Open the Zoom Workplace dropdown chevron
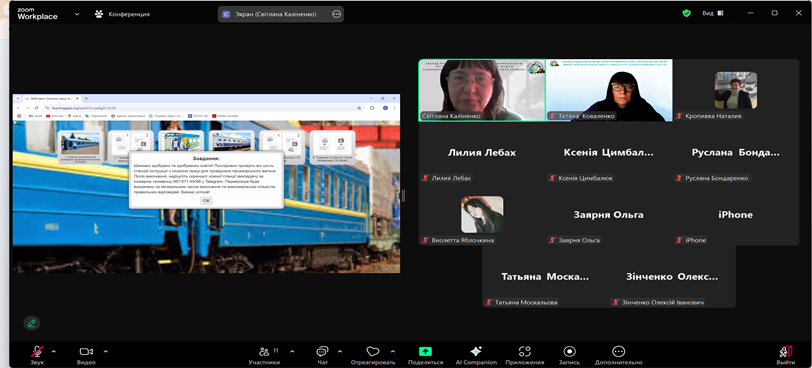Image resolution: width=812 pixels, height=368 pixels. pyautogui.click(x=77, y=14)
